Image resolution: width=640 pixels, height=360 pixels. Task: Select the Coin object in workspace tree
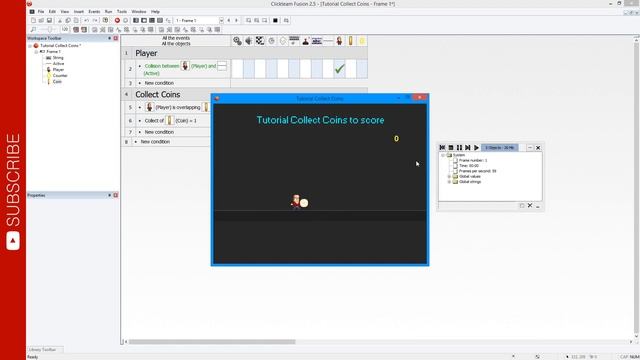(57, 82)
